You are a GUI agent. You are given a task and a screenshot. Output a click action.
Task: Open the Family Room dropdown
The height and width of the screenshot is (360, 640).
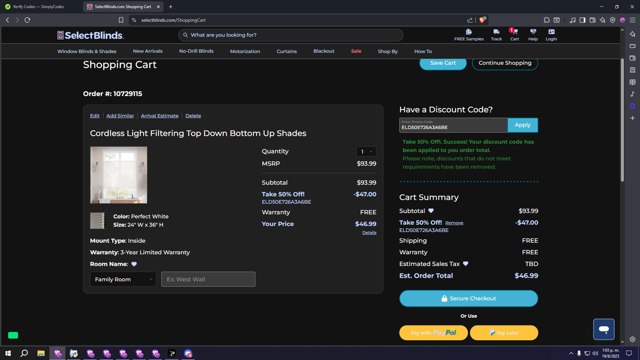pyautogui.click(x=123, y=279)
